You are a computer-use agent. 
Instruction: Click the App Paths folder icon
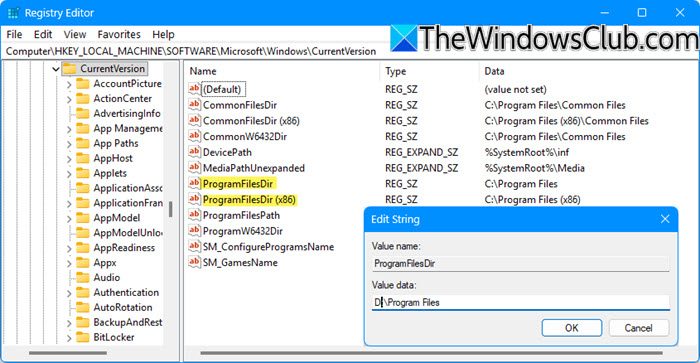(83, 143)
